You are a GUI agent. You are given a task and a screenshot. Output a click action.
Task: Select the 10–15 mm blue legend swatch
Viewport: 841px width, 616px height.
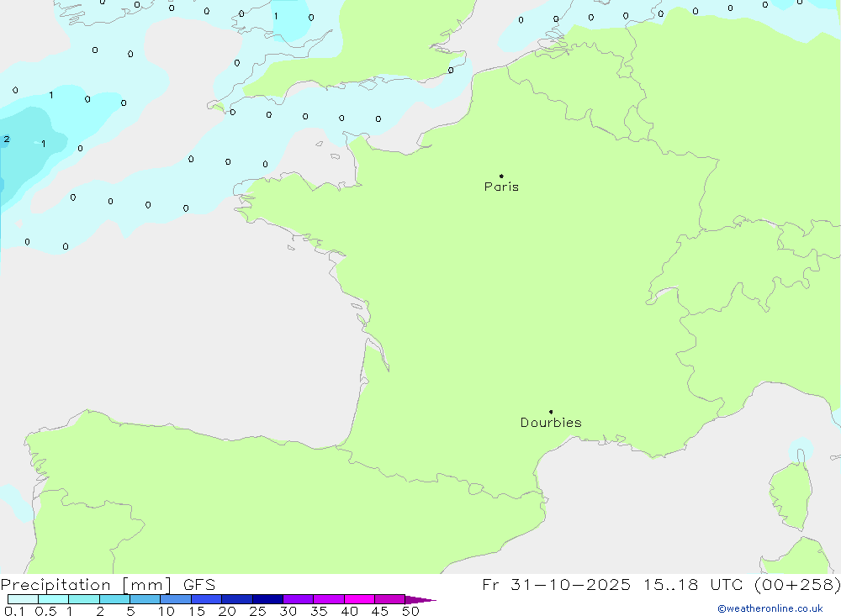click(x=176, y=599)
